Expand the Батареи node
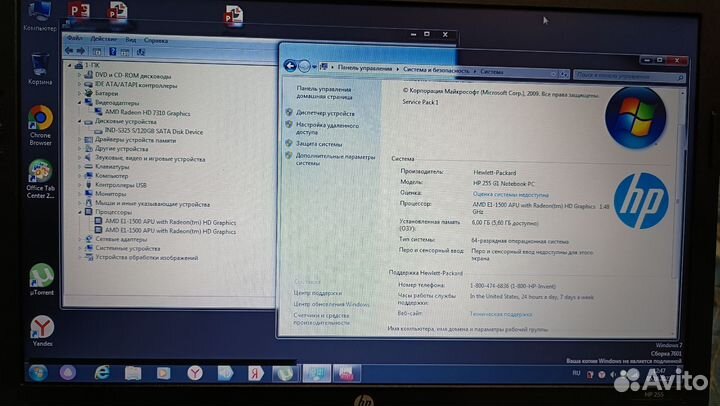 [x=79, y=93]
